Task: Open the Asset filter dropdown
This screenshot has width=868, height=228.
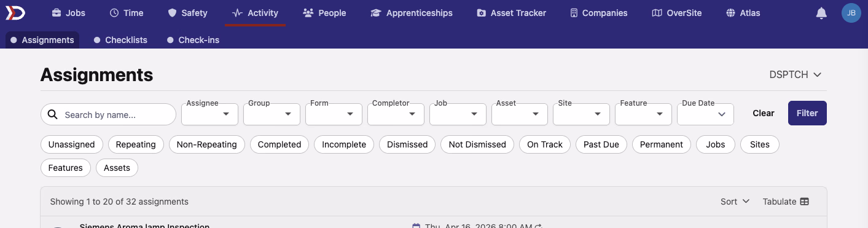Action: (x=520, y=114)
